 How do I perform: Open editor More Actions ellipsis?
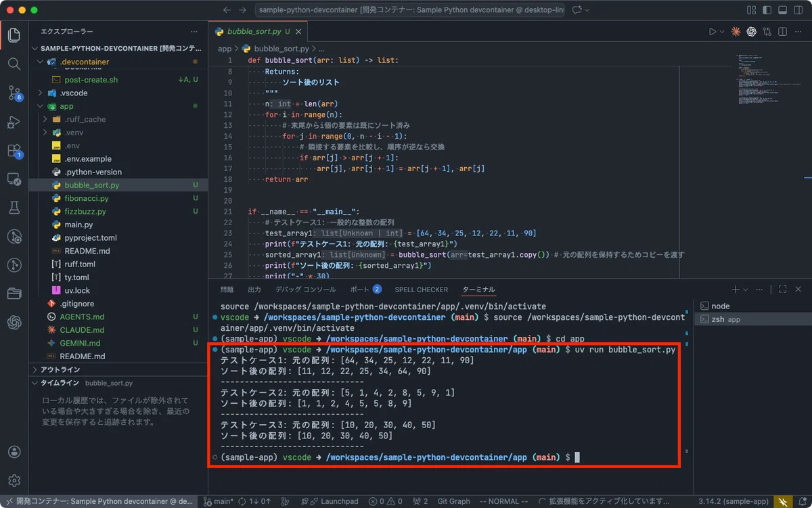(x=798, y=32)
